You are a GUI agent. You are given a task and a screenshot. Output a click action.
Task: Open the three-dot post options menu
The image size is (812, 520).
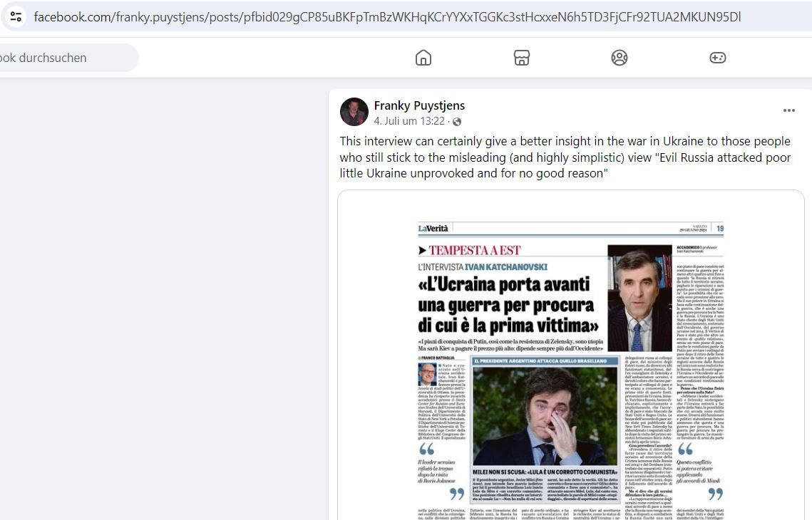[x=788, y=110]
